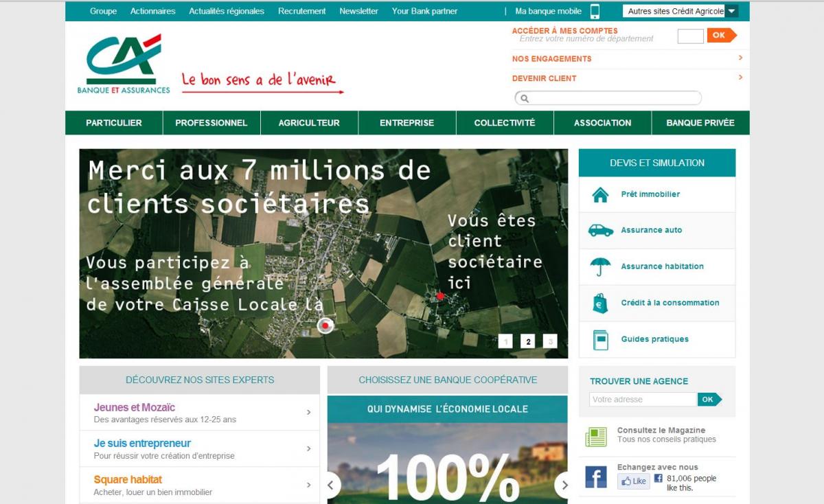
Task: Click the Groupe link
Action: [103, 11]
